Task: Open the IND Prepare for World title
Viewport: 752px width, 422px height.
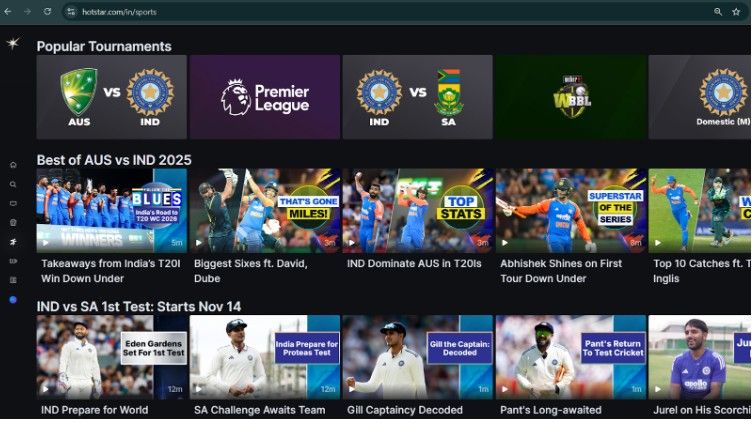Action: pos(94,410)
